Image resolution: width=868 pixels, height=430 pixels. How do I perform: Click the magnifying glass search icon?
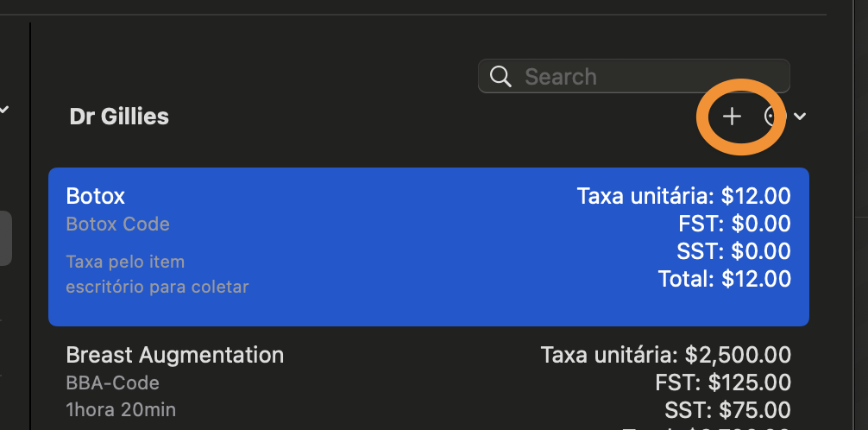click(x=500, y=77)
